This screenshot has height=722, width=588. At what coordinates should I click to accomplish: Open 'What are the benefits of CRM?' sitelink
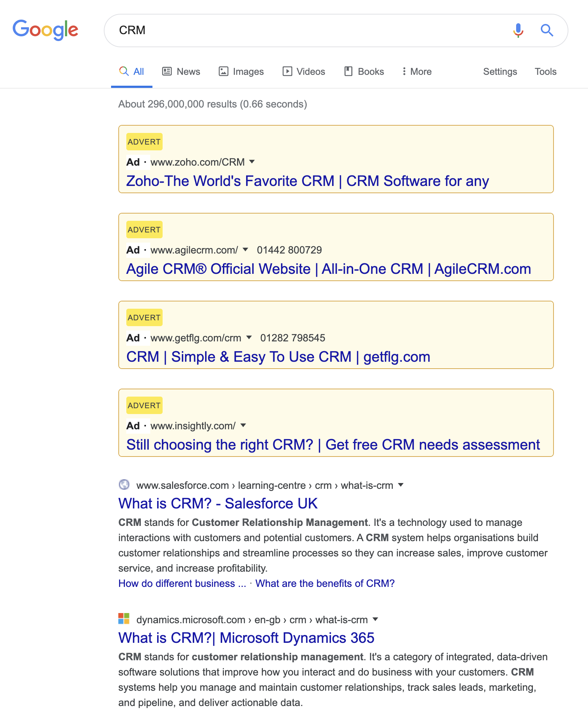tap(325, 583)
